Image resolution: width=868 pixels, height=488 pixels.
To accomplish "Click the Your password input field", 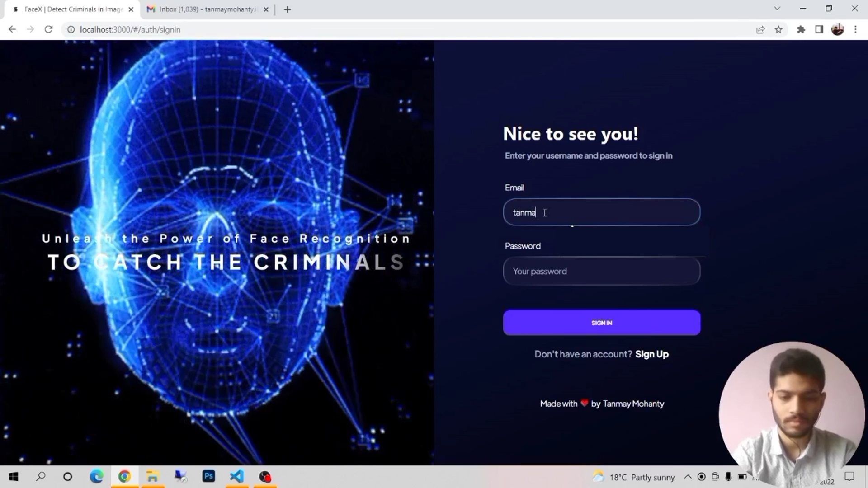I will tap(601, 271).
